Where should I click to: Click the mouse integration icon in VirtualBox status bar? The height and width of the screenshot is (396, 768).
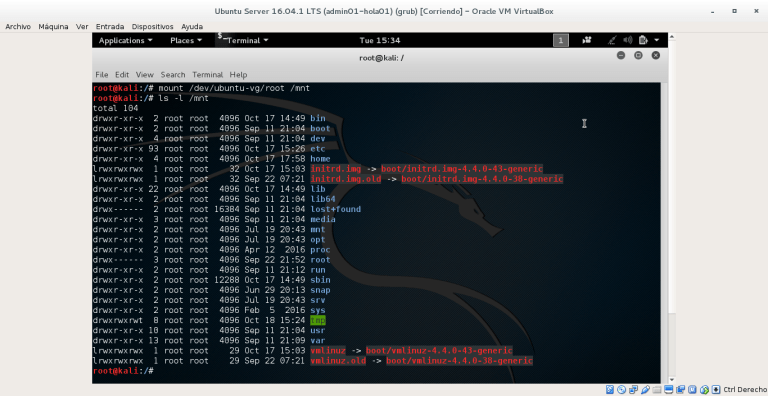click(704, 390)
